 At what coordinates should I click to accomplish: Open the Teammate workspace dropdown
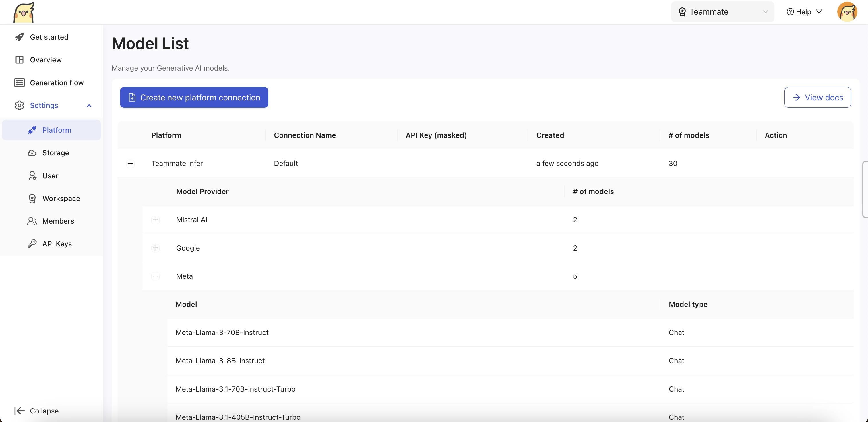click(722, 12)
